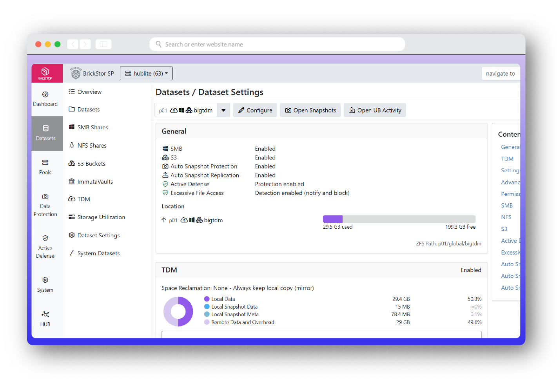Jump to SMB in Contents

[506, 206]
